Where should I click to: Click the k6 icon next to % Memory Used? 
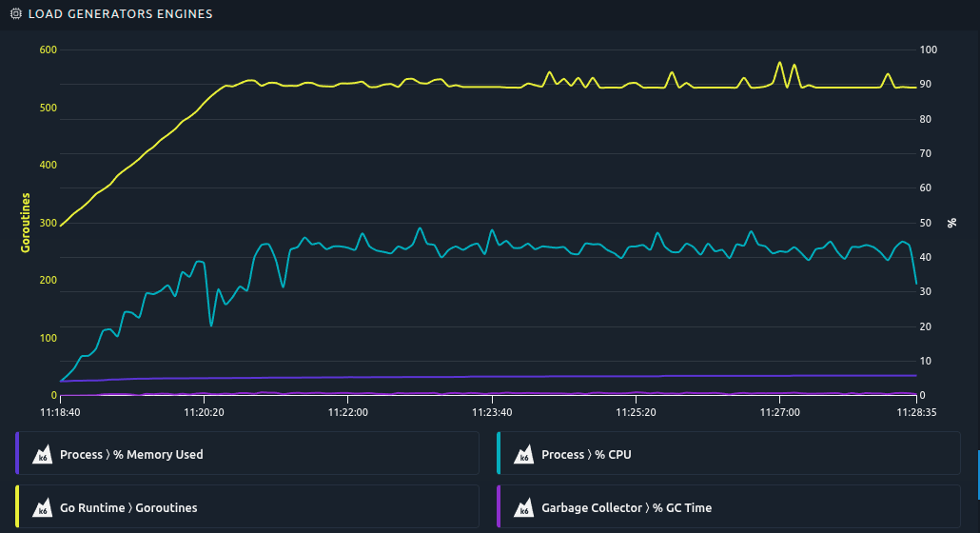43,454
